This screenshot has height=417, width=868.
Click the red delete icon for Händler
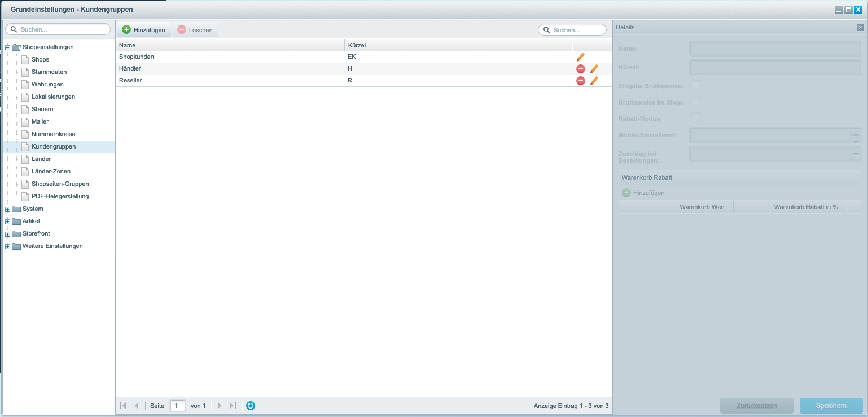580,69
